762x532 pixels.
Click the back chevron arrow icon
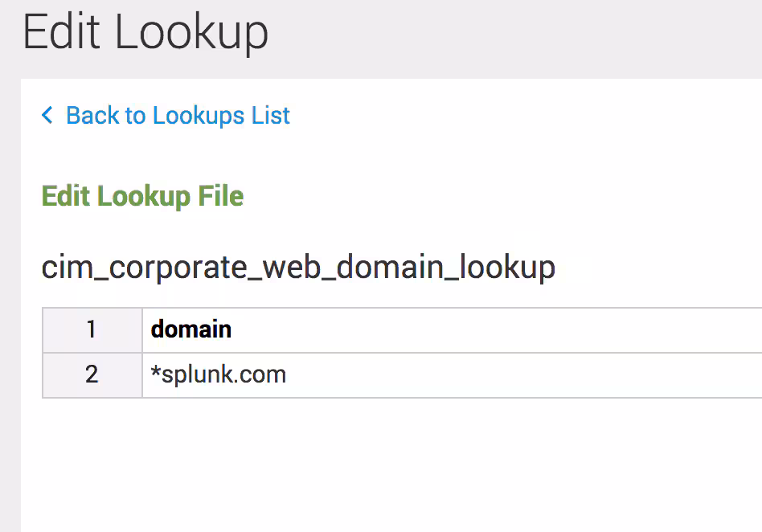47,116
